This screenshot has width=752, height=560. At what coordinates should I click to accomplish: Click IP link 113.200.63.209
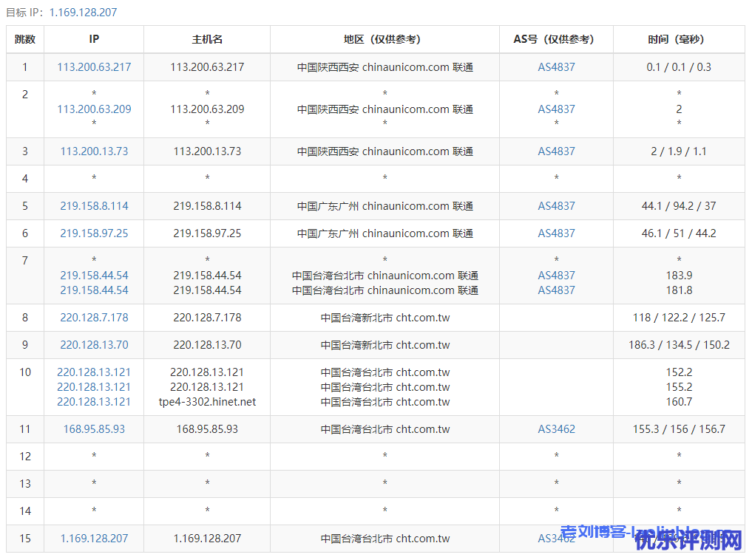(x=94, y=109)
